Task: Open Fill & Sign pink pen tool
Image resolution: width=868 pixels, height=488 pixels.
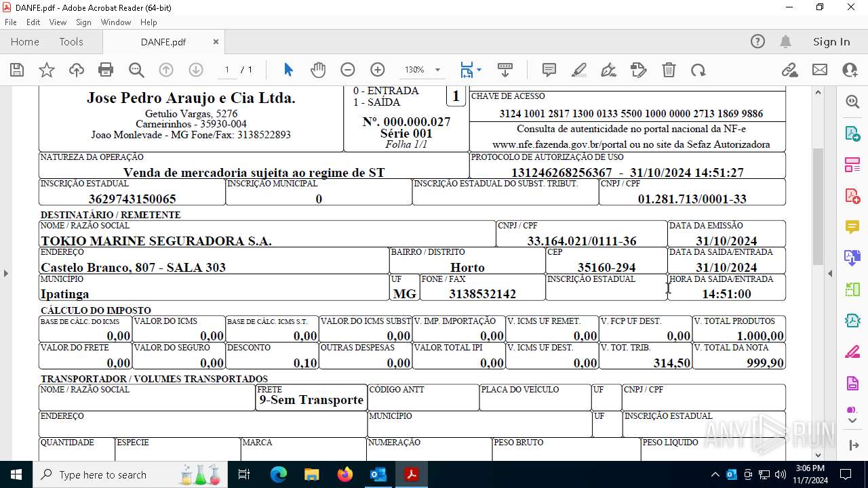Action: coord(852,352)
